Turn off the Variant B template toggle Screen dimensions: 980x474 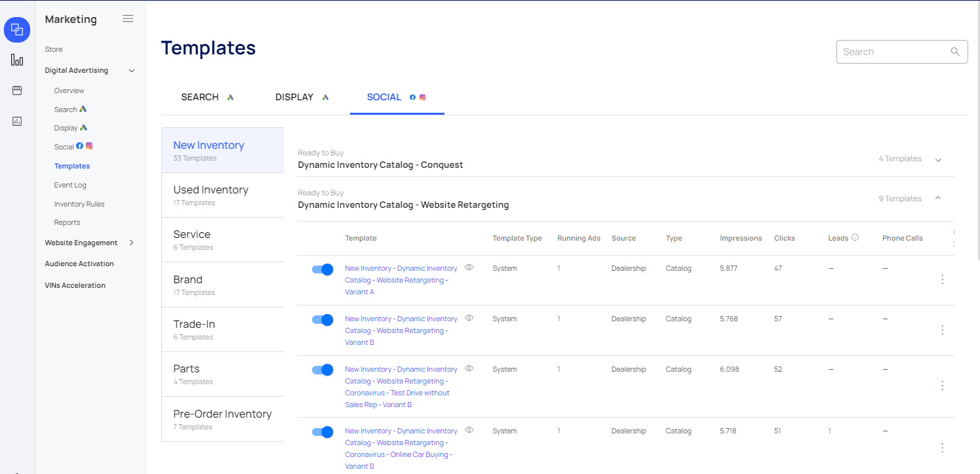(323, 320)
